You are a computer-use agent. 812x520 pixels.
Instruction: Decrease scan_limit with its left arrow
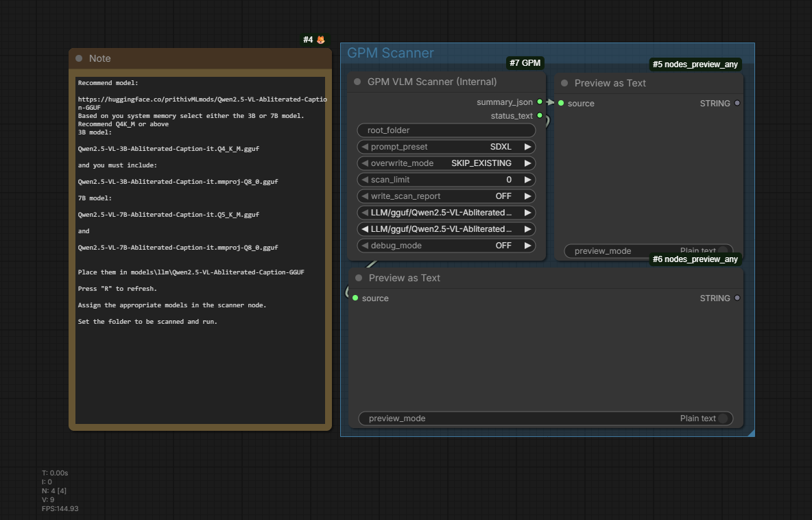tap(365, 180)
